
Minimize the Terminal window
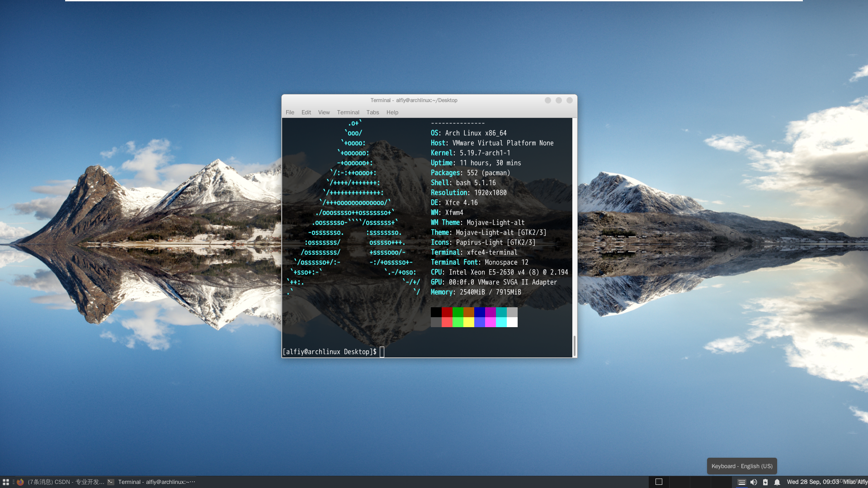[x=548, y=100]
